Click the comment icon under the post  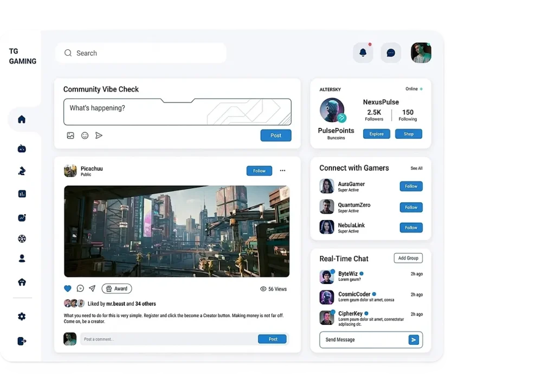80,288
